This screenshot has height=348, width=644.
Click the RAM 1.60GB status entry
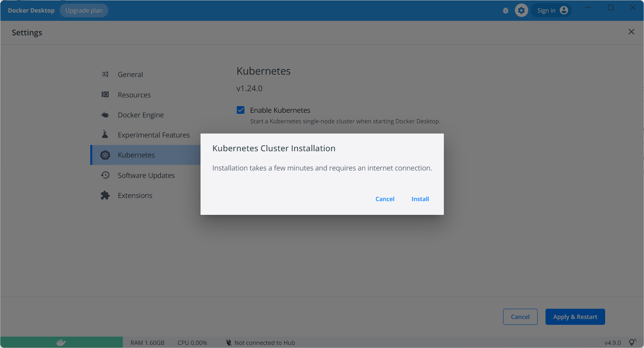(x=148, y=343)
